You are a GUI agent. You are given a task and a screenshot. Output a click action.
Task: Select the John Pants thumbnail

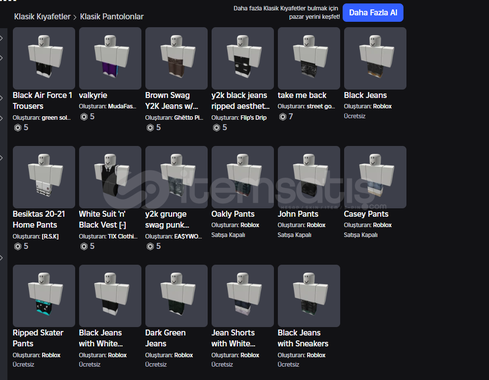pyautogui.click(x=309, y=177)
